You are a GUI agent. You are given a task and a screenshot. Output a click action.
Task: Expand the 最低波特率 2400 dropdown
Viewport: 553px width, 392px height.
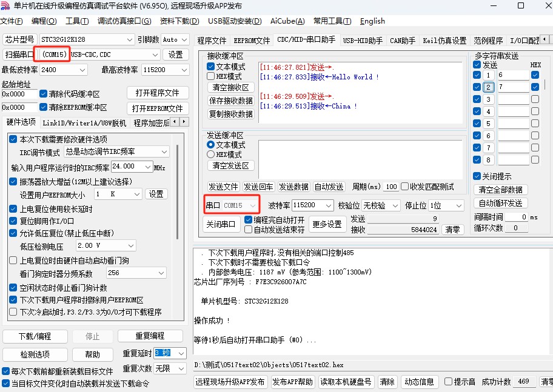(82, 70)
